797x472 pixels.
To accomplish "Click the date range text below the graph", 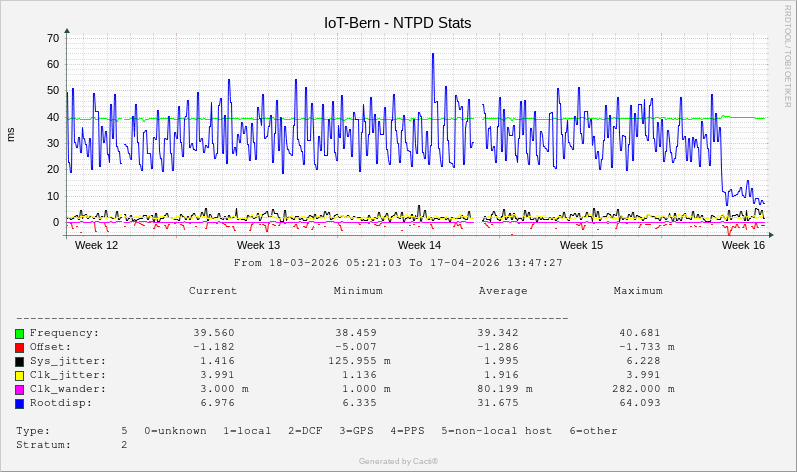I will 398,263.
